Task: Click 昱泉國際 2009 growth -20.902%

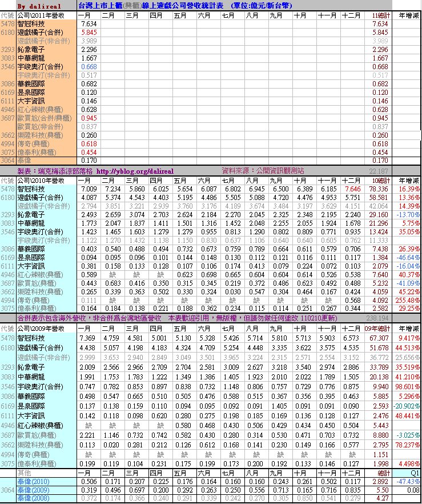Action: tap(407, 406)
